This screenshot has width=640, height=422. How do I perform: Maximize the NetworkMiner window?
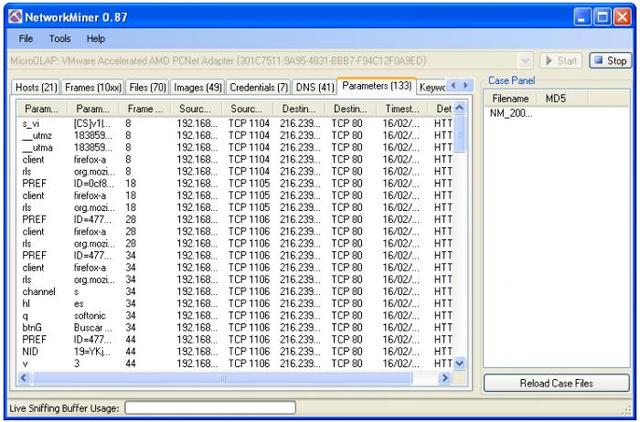point(602,17)
